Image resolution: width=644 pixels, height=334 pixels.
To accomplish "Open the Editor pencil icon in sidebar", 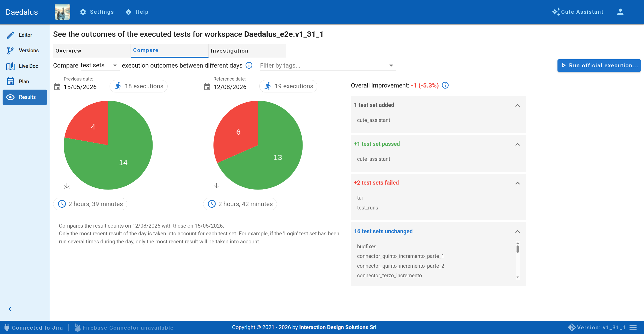I will [x=10, y=35].
